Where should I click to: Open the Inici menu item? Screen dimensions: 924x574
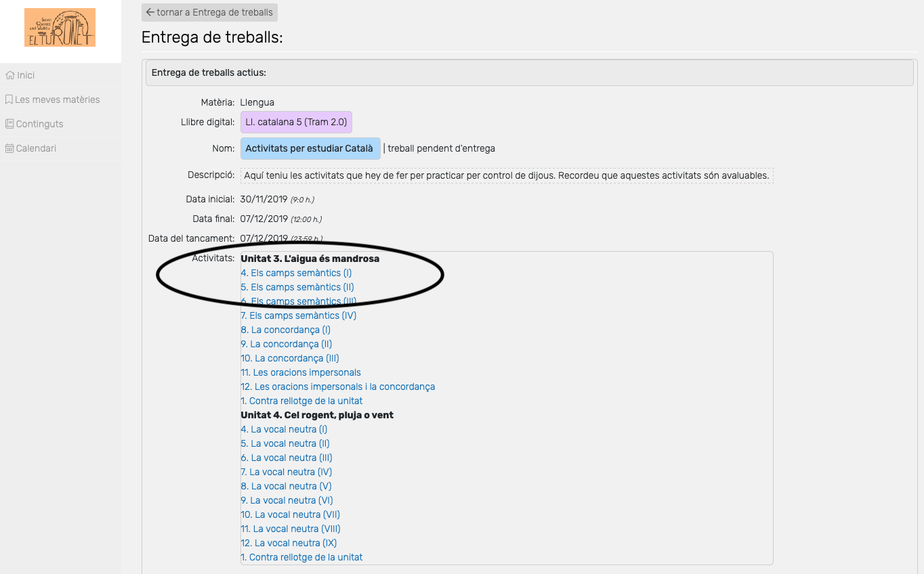click(x=26, y=75)
